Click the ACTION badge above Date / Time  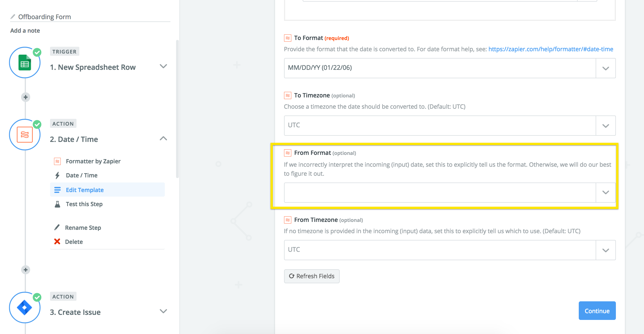coord(63,124)
